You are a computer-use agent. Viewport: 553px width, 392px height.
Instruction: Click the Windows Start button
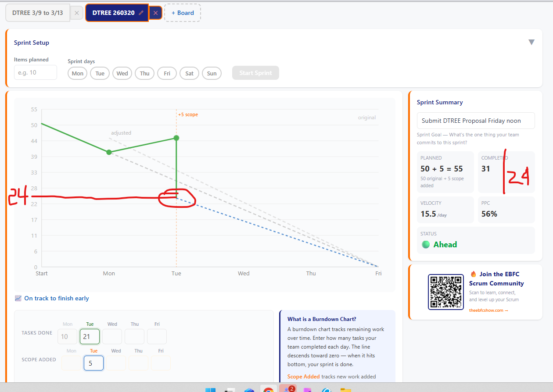point(210,389)
